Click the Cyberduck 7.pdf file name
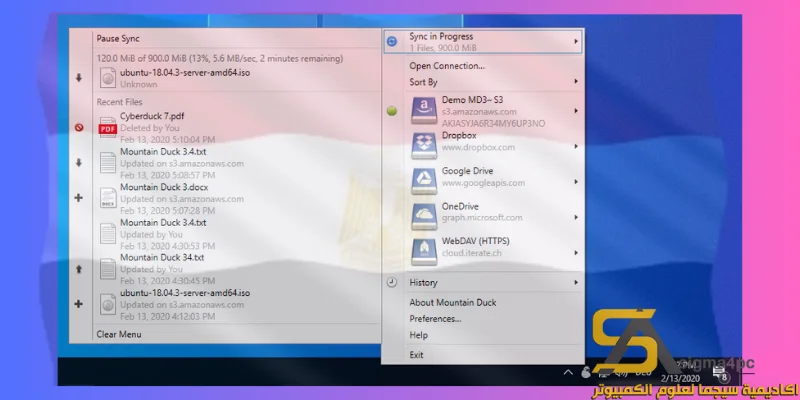 click(152, 116)
